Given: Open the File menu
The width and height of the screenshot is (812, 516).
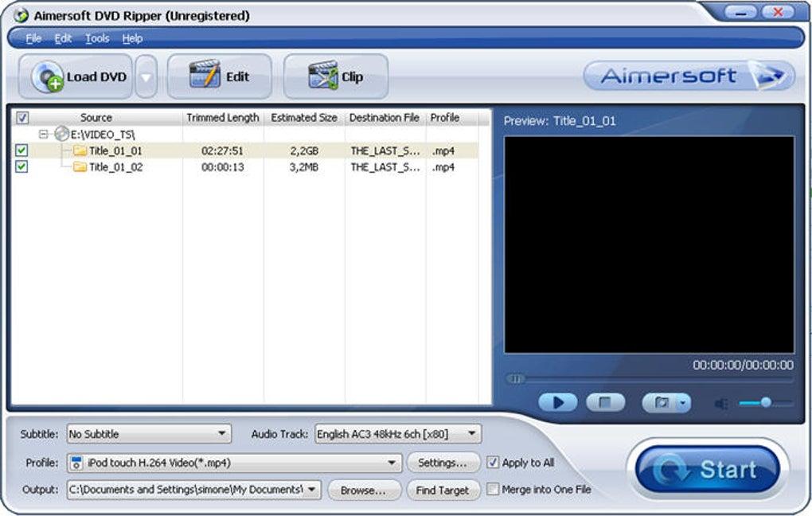Looking at the screenshot, I should point(33,38).
